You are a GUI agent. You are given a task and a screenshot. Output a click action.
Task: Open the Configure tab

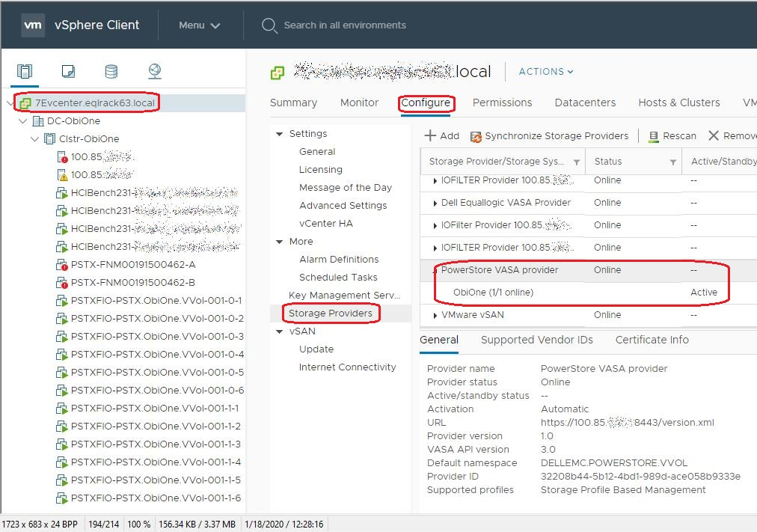pyautogui.click(x=426, y=103)
